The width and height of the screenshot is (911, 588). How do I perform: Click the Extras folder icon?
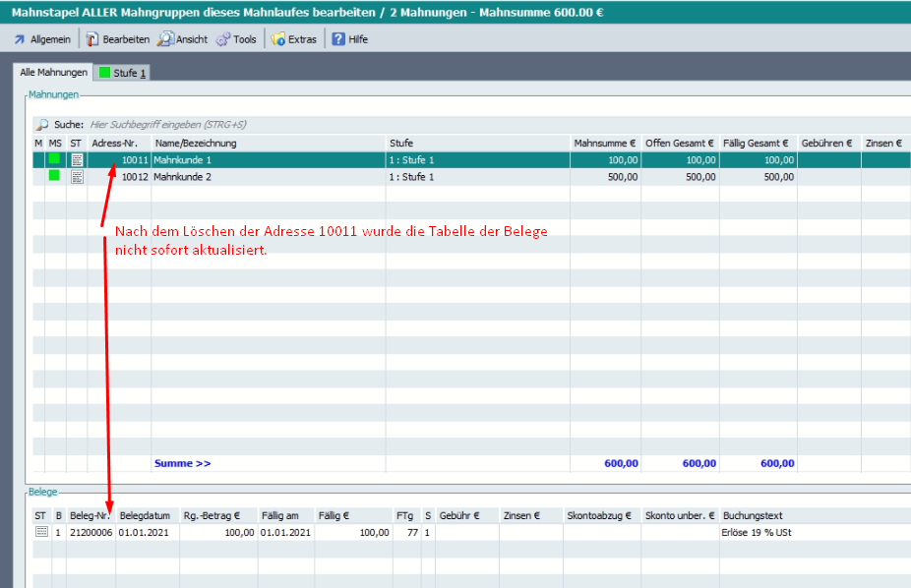pos(278,39)
